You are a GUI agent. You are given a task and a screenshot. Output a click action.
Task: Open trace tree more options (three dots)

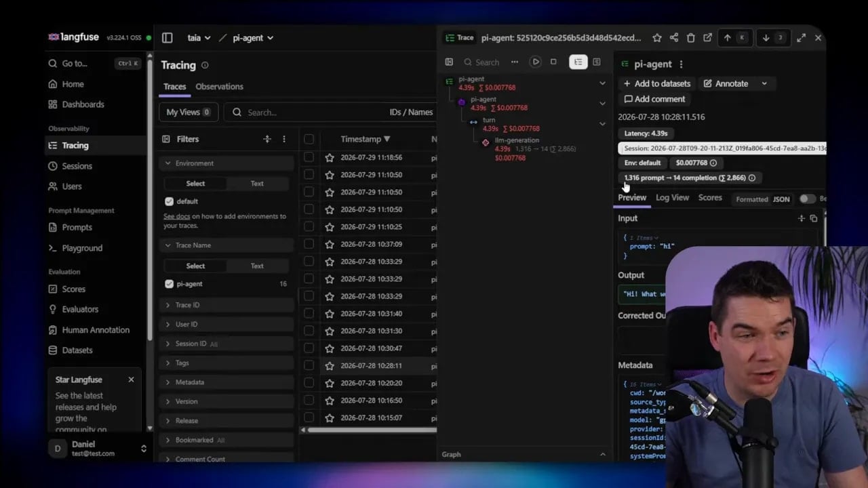(x=515, y=62)
